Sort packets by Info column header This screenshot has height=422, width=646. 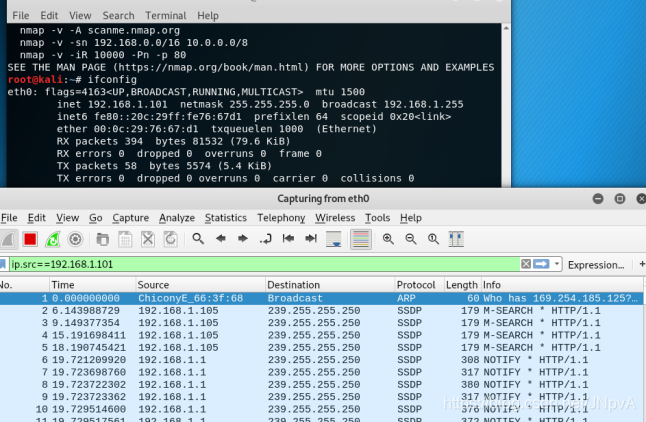[562, 285]
